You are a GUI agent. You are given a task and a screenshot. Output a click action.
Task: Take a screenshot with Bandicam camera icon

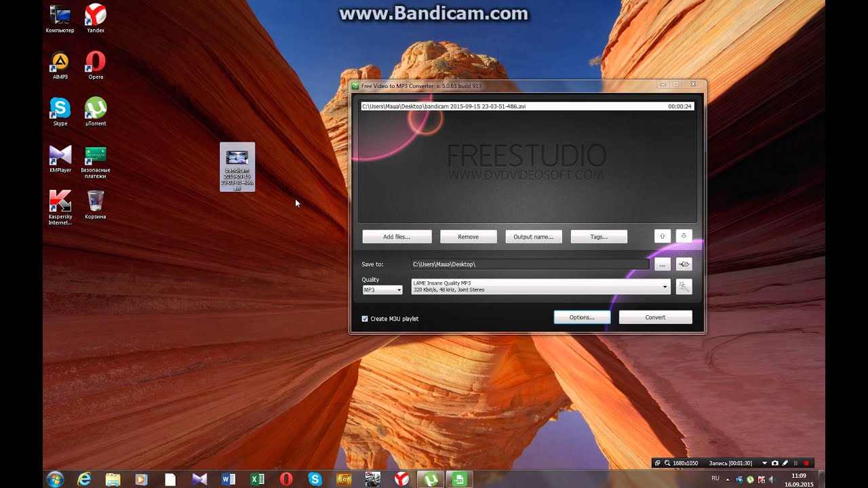click(x=774, y=463)
